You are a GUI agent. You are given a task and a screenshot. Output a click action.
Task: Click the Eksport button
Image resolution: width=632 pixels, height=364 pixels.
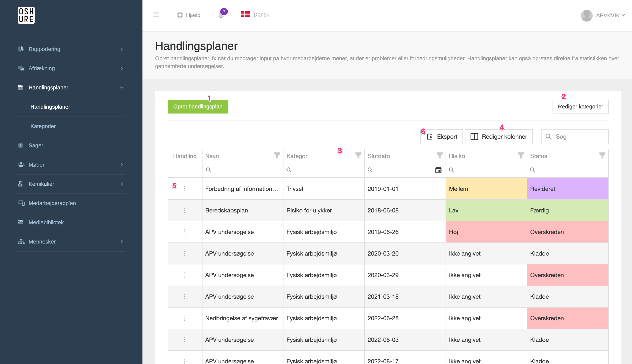click(442, 137)
